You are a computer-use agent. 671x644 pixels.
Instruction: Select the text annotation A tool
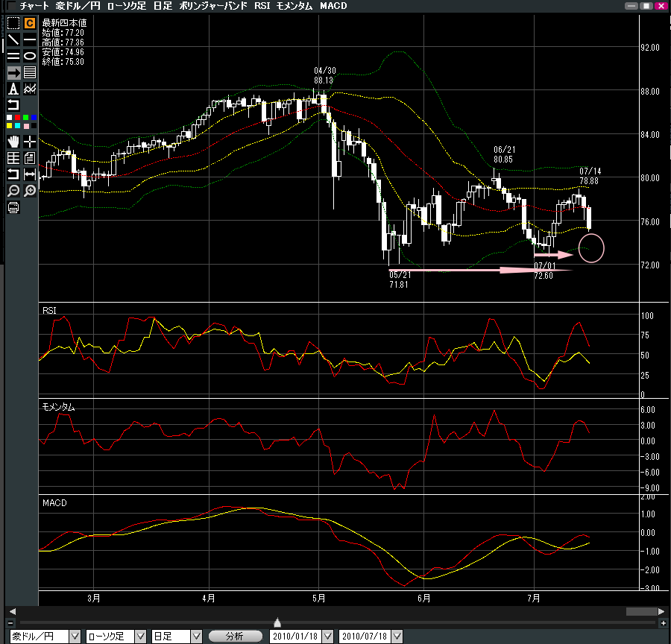coord(13,89)
